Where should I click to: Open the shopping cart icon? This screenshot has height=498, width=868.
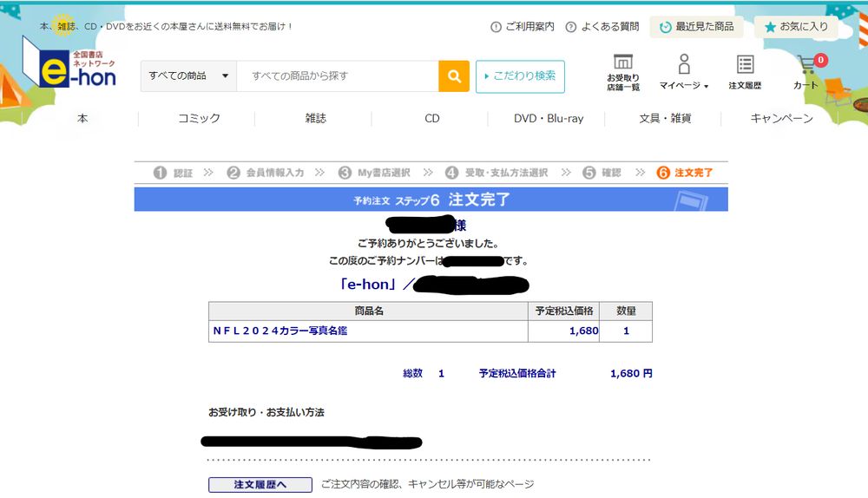807,65
